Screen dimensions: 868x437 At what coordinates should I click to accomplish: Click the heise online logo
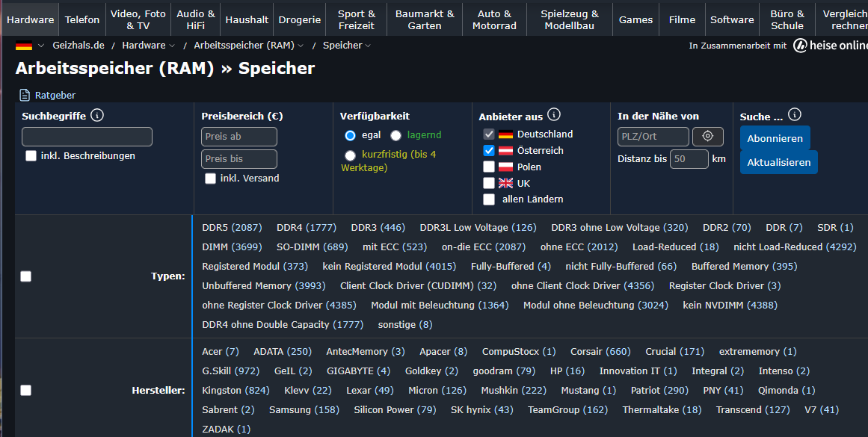pyautogui.click(x=830, y=46)
